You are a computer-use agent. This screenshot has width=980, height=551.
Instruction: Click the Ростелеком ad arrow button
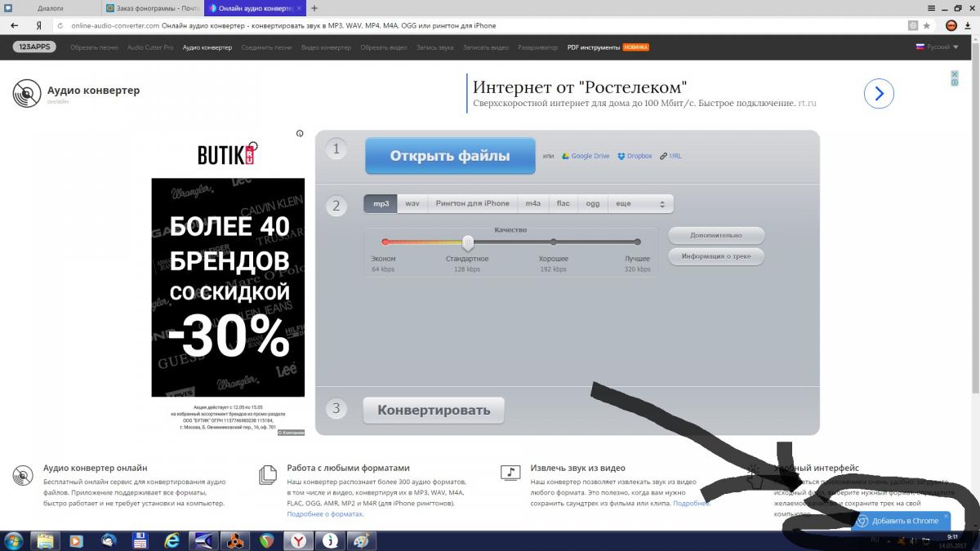click(879, 94)
